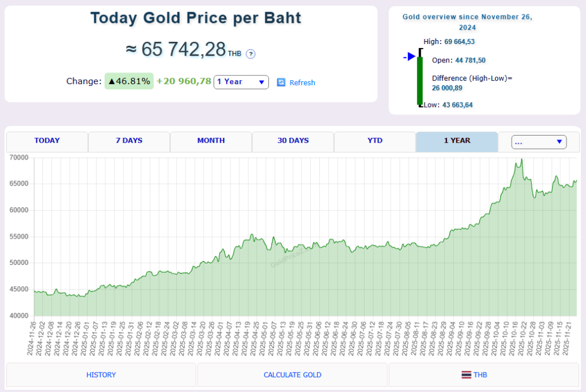Viewport: 586px width, 392px height.
Task: Open the CALCULATE GOLD button
Action: (x=292, y=375)
